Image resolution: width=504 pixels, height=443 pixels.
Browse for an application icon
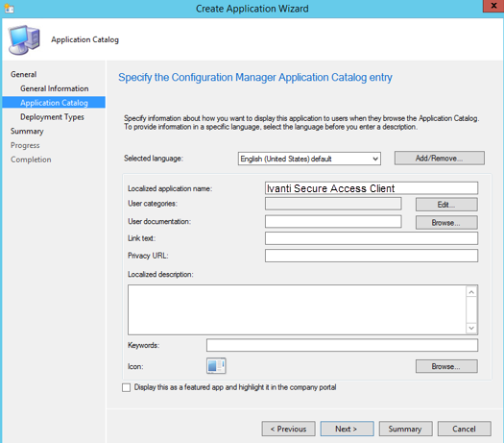tap(446, 366)
